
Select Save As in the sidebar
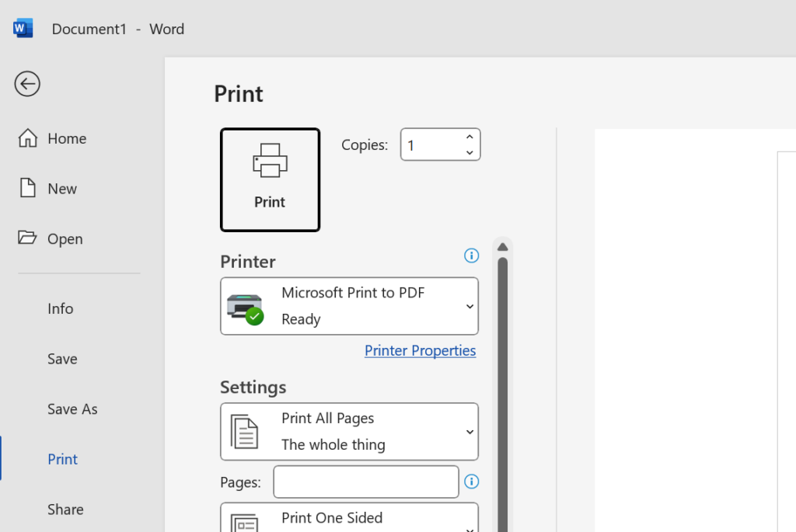72,409
